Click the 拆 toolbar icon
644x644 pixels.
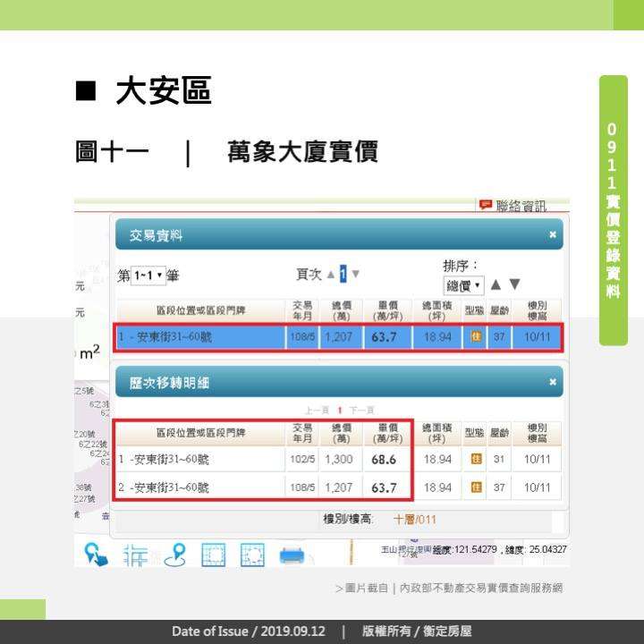coord(135,555)
